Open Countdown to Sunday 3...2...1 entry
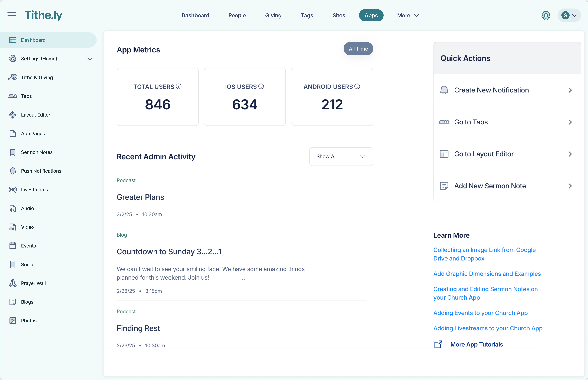Viewport: 588px width, 380px height. tap(169, 252)
